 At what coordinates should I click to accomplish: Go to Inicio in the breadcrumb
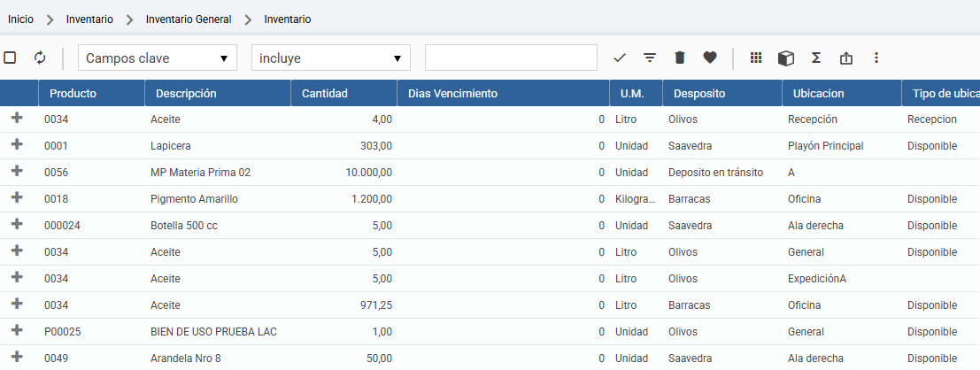20,19
